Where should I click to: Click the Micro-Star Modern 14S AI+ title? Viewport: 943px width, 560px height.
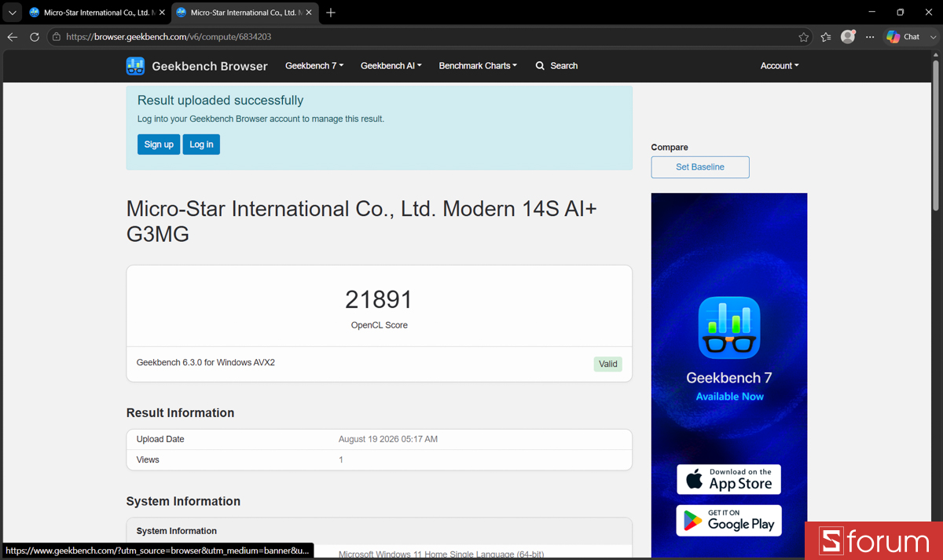(x=361, y=221)
